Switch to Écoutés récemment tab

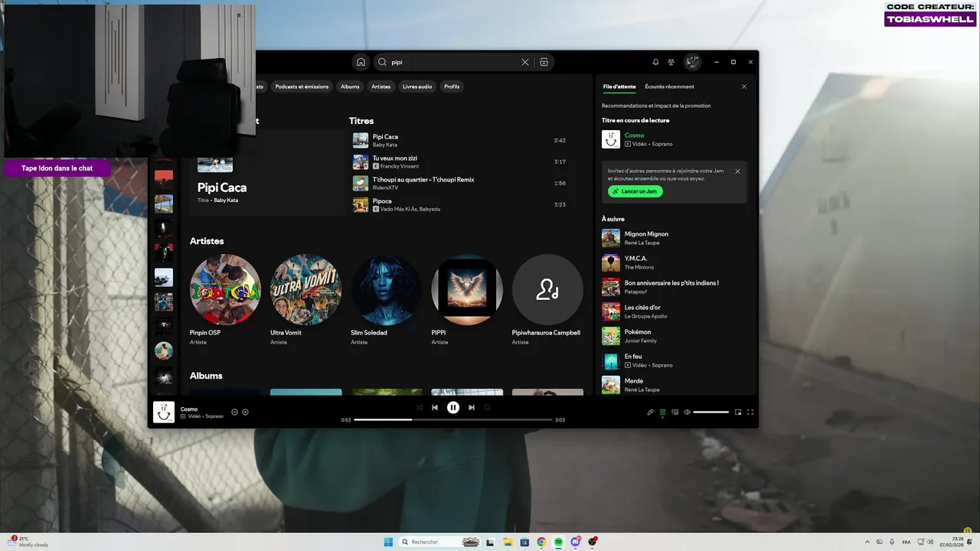(x=669, y=86)
